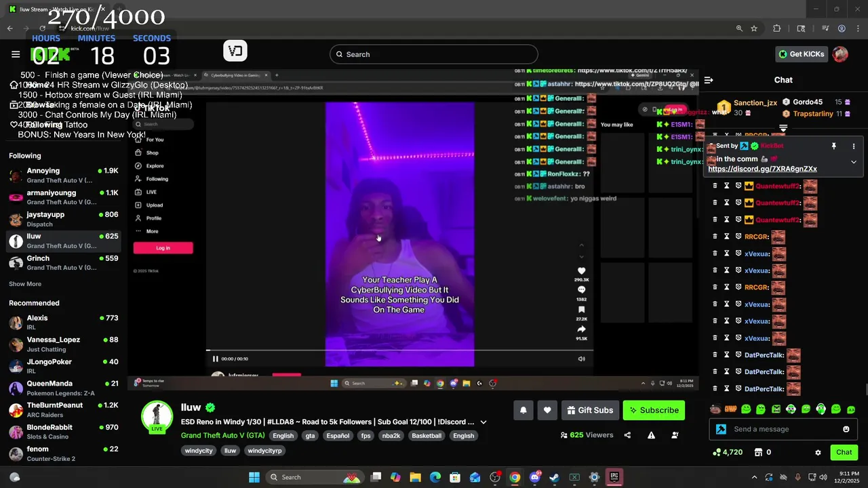Image resolution: width=868 pixels, height=488 pixels.
Task: Open the KICKs shop icon near chat
Action: (759, 452)
